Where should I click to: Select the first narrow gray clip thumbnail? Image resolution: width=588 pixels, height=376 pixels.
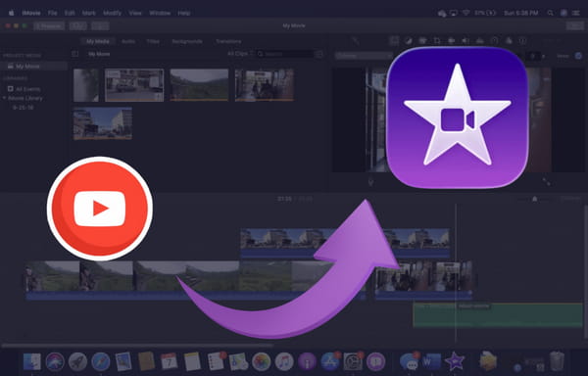pos(86,85)
